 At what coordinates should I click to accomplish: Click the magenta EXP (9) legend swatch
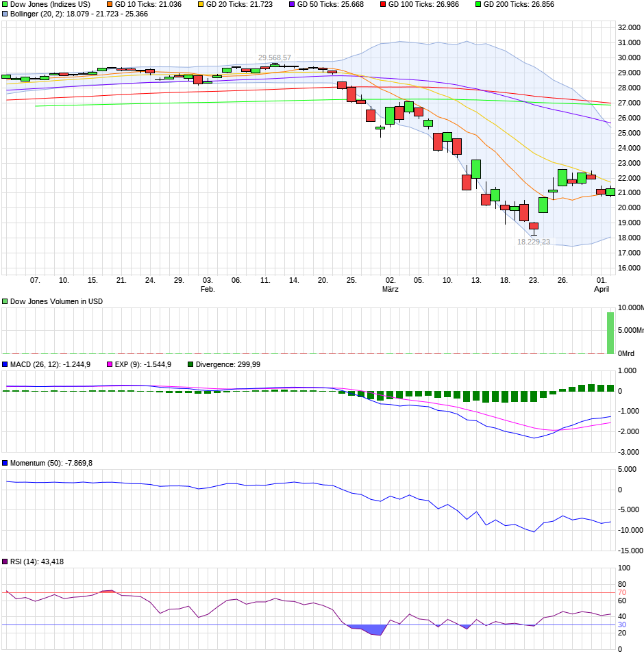pyautogui.click(x=110, y=364)
